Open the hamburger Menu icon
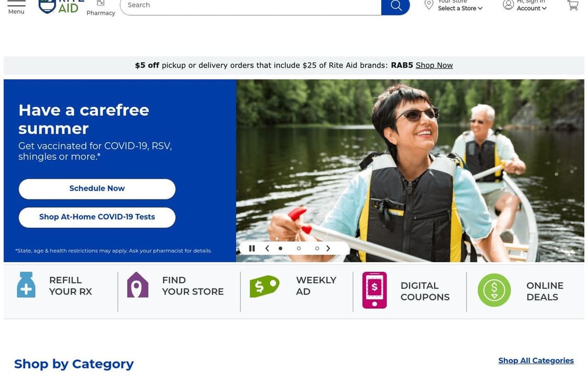Screen dimensions: 588x392 tap(16, 4)
